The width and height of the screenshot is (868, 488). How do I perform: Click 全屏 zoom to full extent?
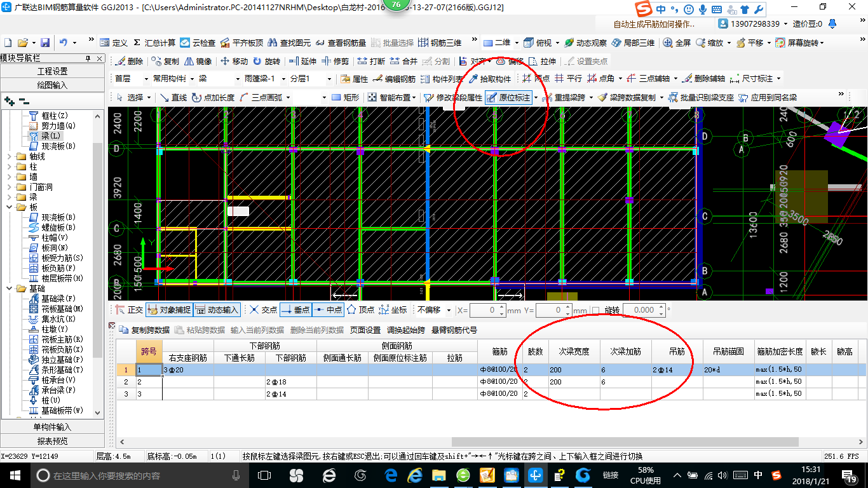click(x=677, y=43)
